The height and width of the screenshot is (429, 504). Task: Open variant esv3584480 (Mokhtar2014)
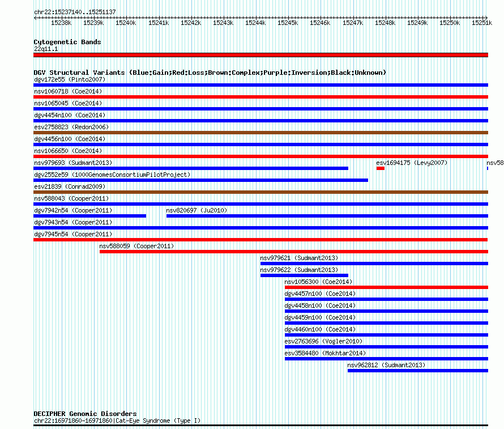(325, 353)
